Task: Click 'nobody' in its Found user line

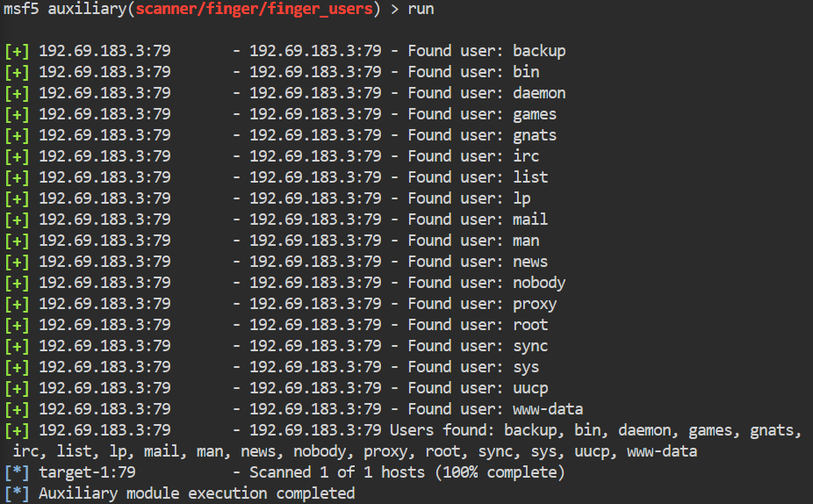Action: pyautogui.click(x=539, y=283)
